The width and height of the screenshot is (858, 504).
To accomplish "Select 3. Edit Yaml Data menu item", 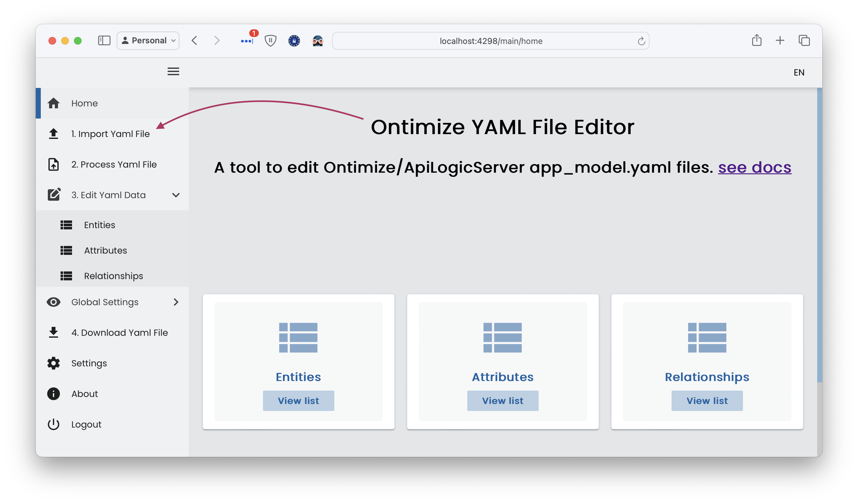I will 113,195.
